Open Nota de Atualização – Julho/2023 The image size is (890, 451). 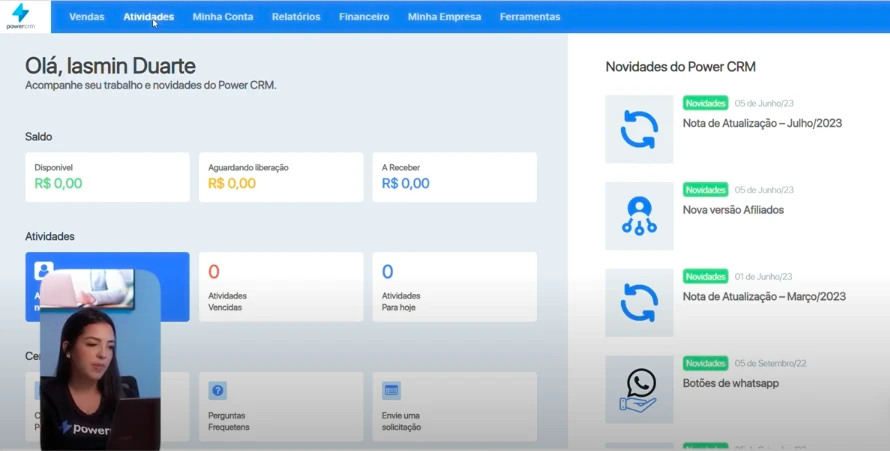click(x=762, y=123)
